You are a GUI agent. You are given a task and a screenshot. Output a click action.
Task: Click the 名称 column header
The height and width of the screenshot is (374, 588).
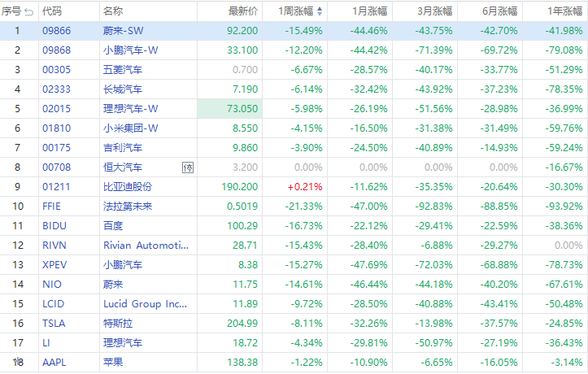coord(113,11)
